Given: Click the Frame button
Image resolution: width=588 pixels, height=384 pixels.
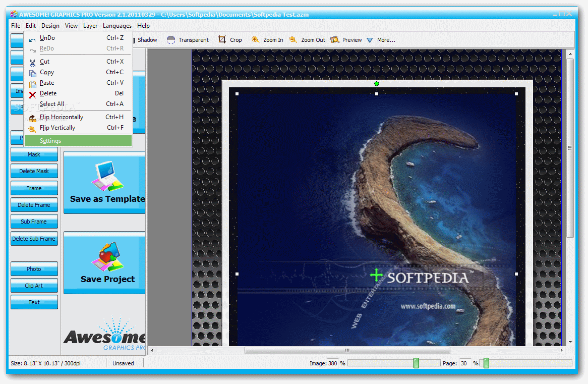Looking at the screenshot, I should click(x=34, y=188).
